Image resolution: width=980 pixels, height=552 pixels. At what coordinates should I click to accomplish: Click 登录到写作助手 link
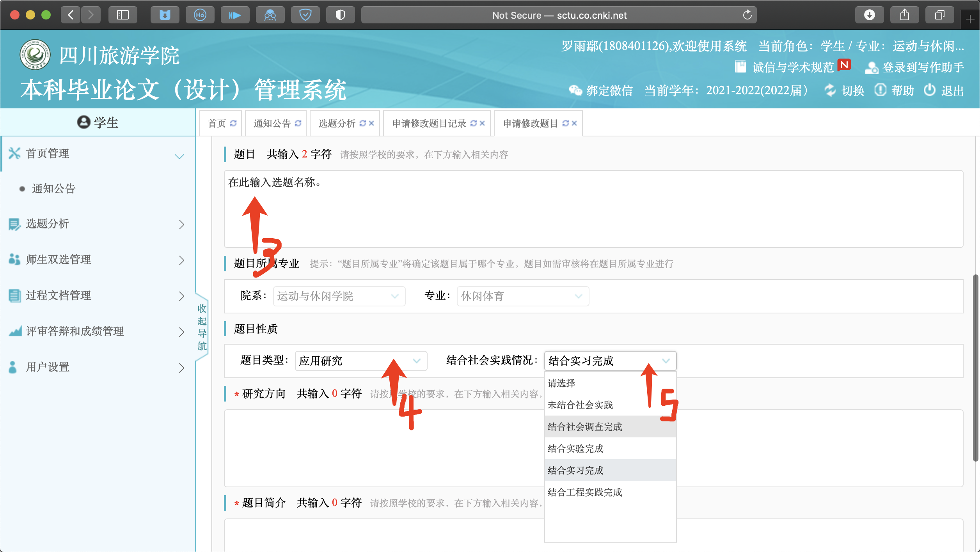[x=923, y=67]
